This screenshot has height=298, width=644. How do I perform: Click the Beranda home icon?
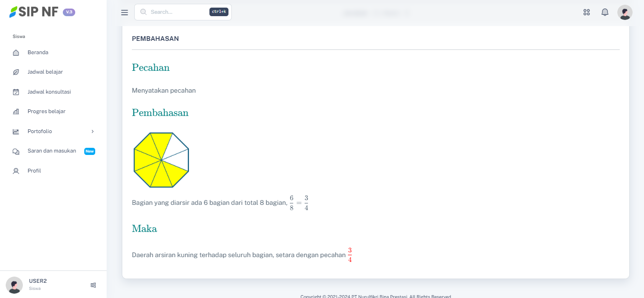(x=16, y=53)
